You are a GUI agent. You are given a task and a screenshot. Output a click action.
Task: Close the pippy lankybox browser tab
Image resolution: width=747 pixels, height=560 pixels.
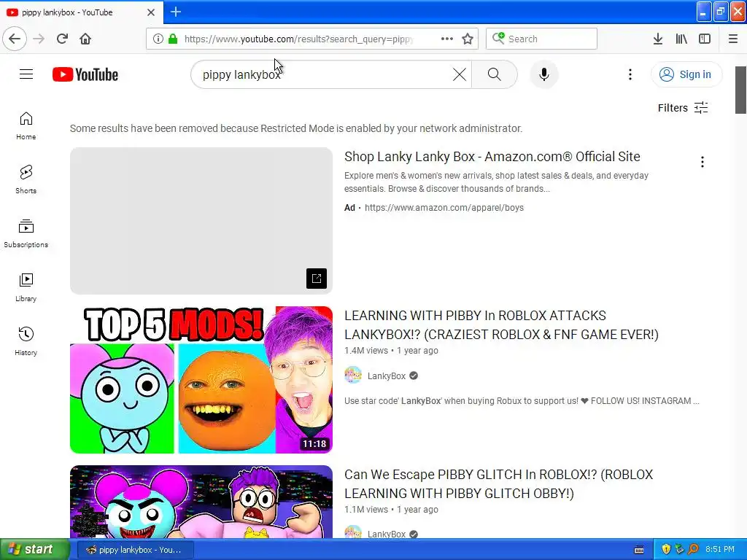(x=151, y=12)
